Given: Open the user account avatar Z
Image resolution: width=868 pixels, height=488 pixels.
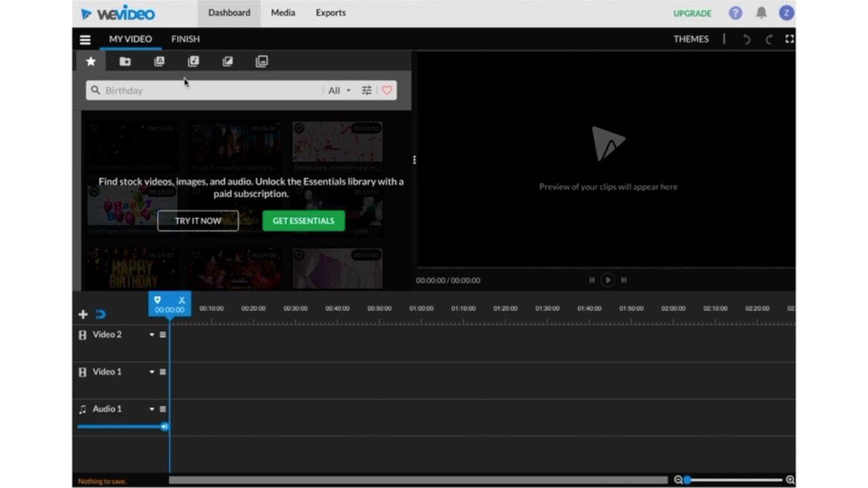Looking at the screenshot, I should tap(786, 13).
